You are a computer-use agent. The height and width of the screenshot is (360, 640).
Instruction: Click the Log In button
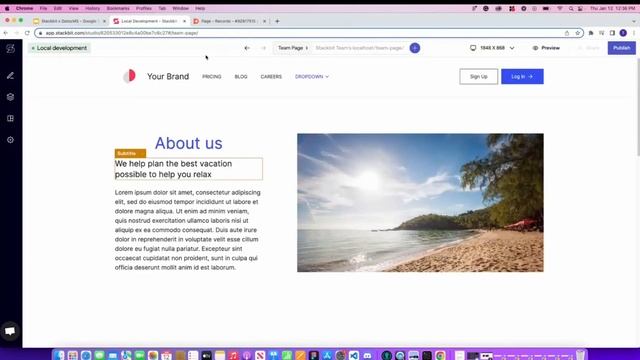[522, 76]
